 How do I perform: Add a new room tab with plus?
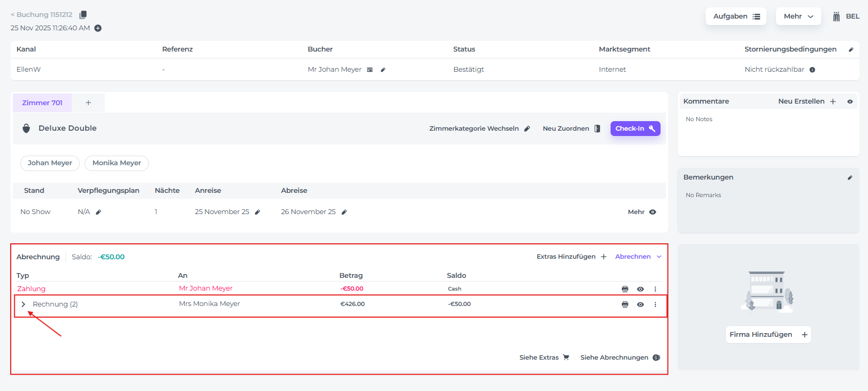[x=88, y=103]
